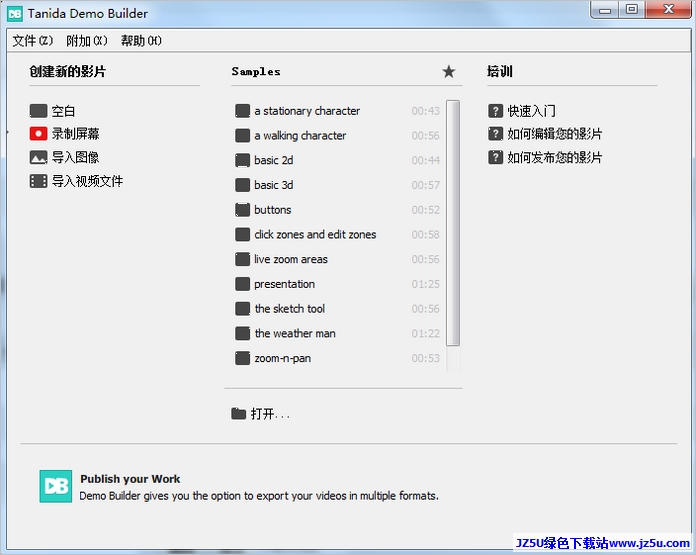Click duration 01:22 of the weather man
This screenshot has width=696, height=555.
click(x=425, y=333)
